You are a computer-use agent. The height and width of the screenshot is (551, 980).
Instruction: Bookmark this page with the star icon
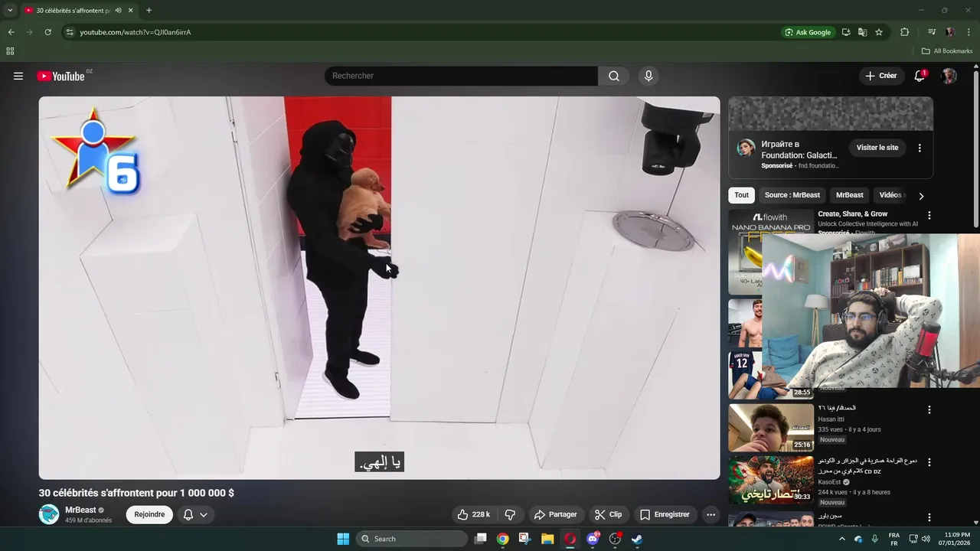[879, 32]
